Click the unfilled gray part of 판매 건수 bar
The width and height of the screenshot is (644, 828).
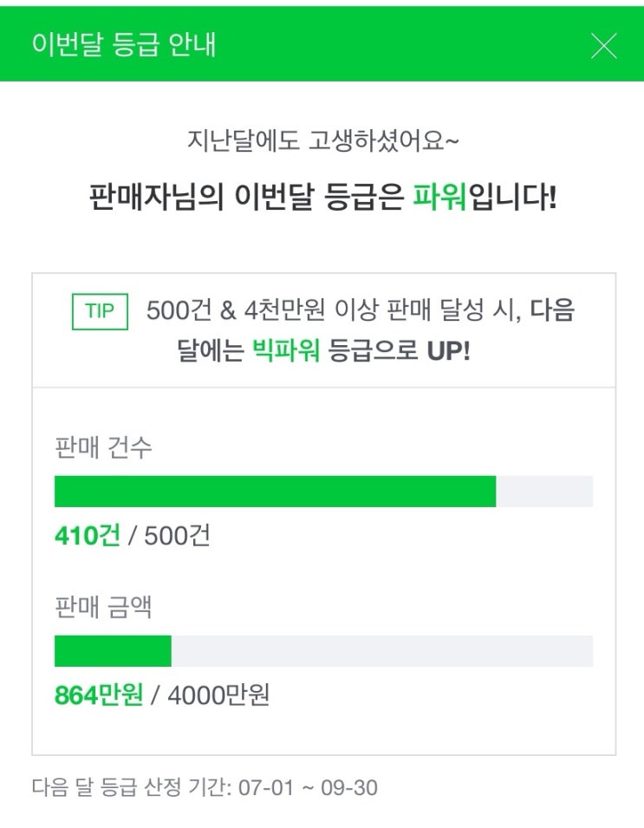point(544,492)
